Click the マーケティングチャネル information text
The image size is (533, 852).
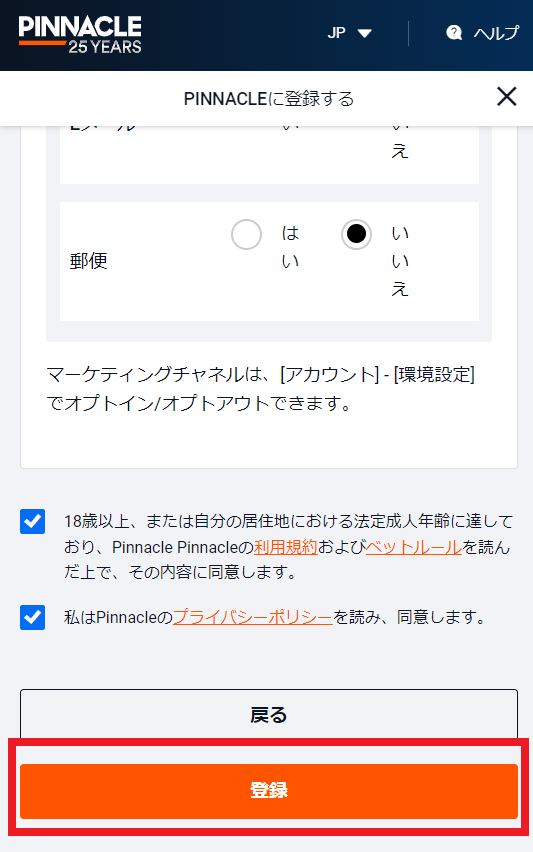(261, 389)
